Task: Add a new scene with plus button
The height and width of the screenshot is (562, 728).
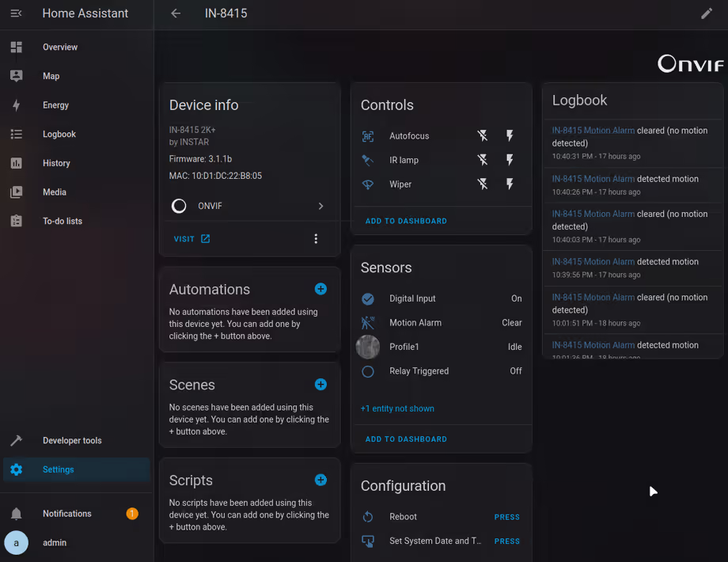Action: click(320, 385)
